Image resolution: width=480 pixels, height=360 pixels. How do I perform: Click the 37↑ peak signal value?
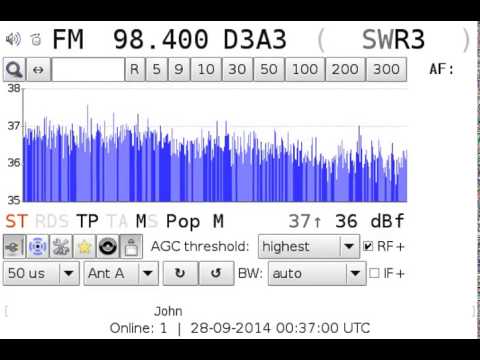pyautogui.click(x=305, y=221)
